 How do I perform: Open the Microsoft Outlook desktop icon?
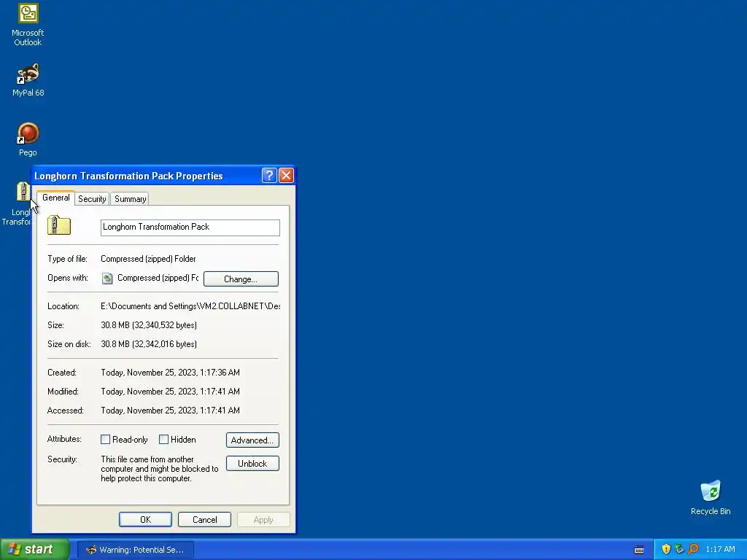point(28,25)
